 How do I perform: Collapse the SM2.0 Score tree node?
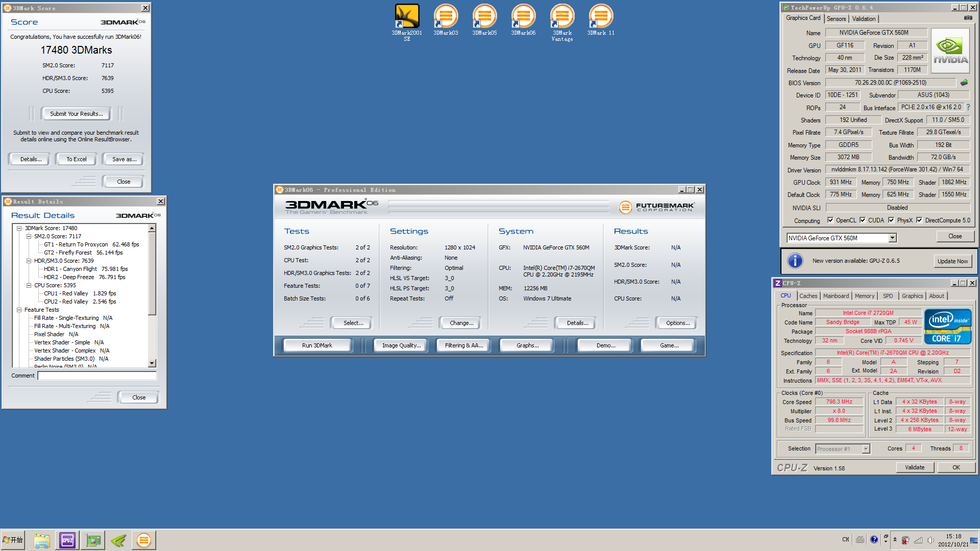(x=29, y=237)
